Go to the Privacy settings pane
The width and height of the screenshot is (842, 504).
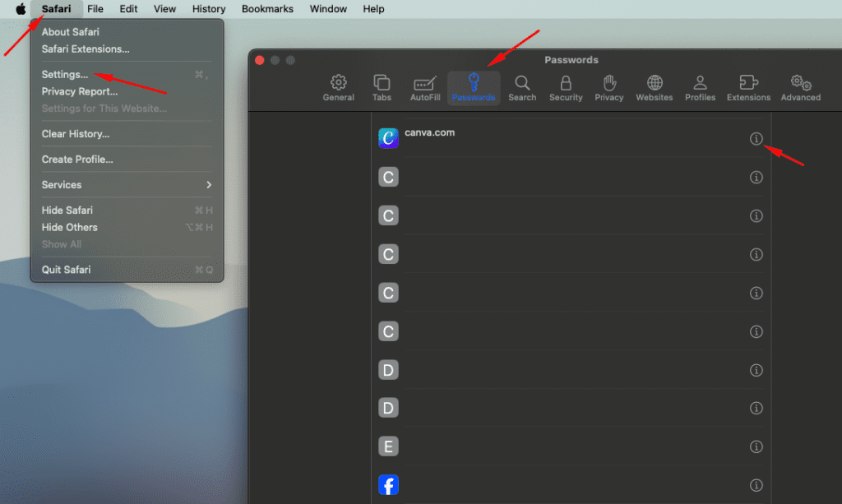tap(609, 88)
